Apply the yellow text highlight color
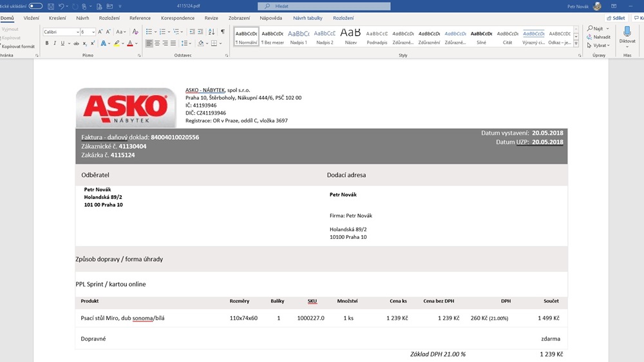644x362 pixels. tap(117, 43)
